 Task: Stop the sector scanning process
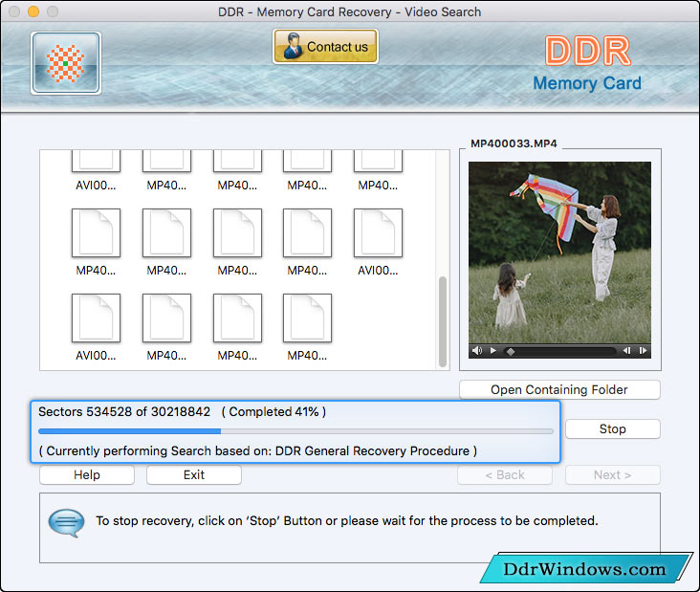pyautogui.click(x=612, y=429)
